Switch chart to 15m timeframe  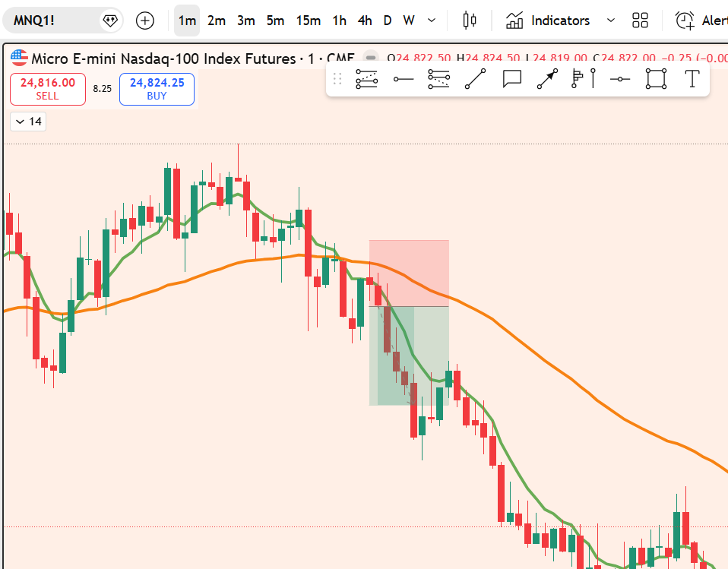(x=308, y=21)
